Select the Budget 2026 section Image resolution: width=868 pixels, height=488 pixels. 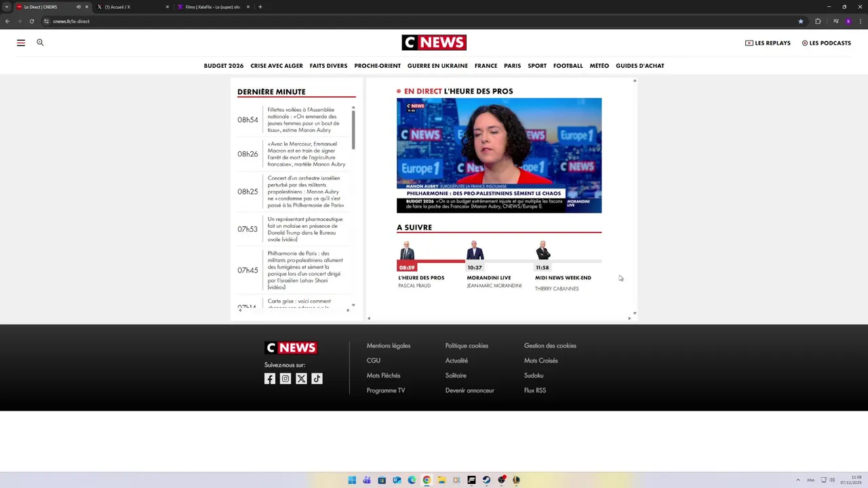click(x=223, y=66)
